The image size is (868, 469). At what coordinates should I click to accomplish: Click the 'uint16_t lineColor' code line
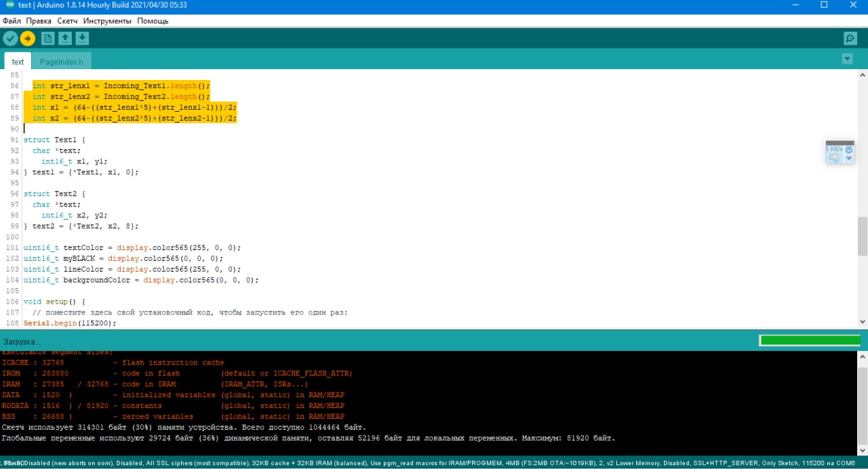tap(132, 270)
